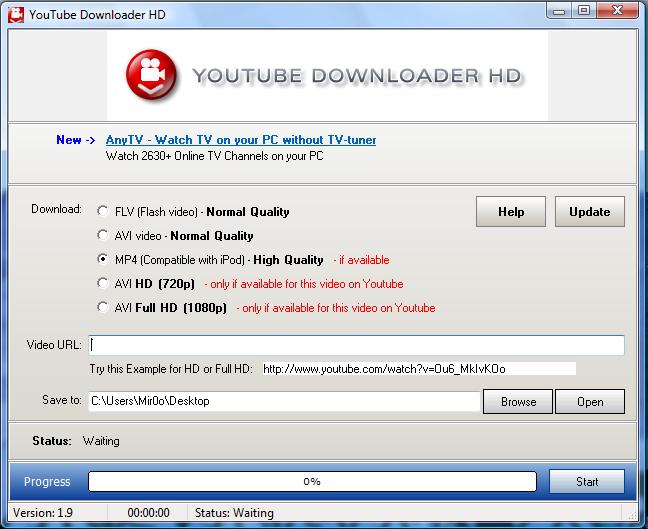The image size is (648, 529).
Task: Click the 'Progress' label
Action: tap(47, 482)
